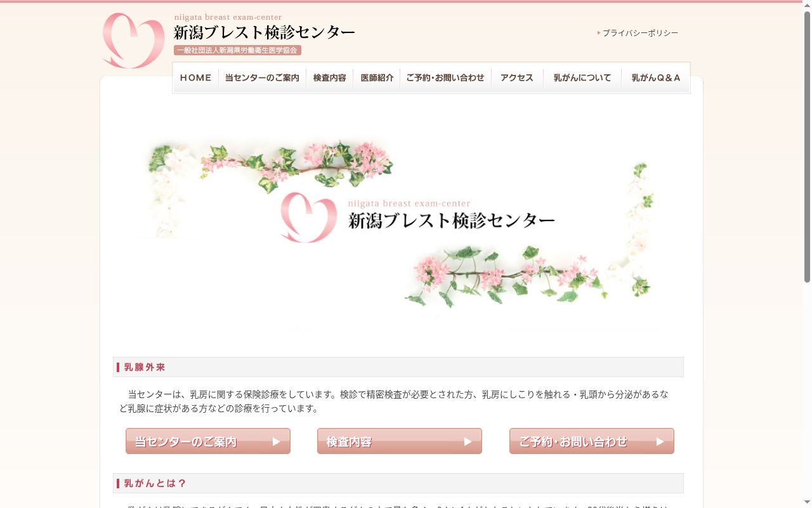The image size is (812, 508).
Task: Open 医師紹介 navigation item
Action: (x=377, y=77)
